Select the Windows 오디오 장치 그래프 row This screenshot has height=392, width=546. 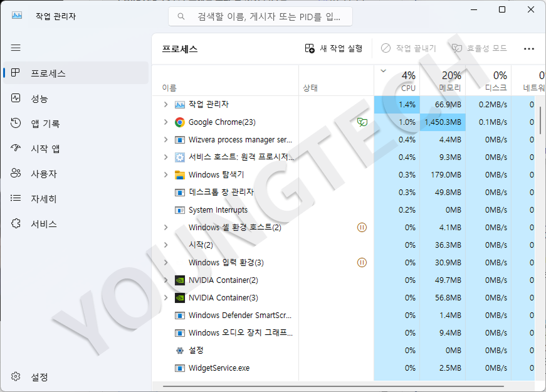click(344, 333)
